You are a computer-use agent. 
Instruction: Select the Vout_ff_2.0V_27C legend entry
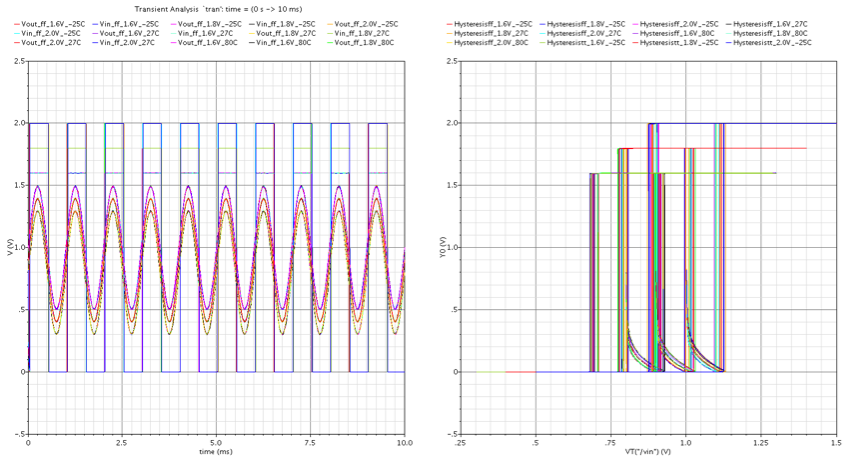click(x=56, y=43)
